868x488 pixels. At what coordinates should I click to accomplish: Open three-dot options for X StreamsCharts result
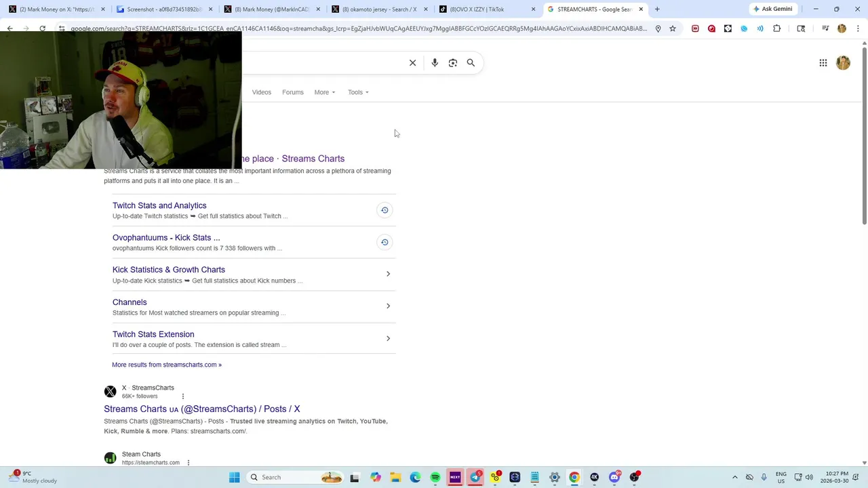click(x=183, y=396)
